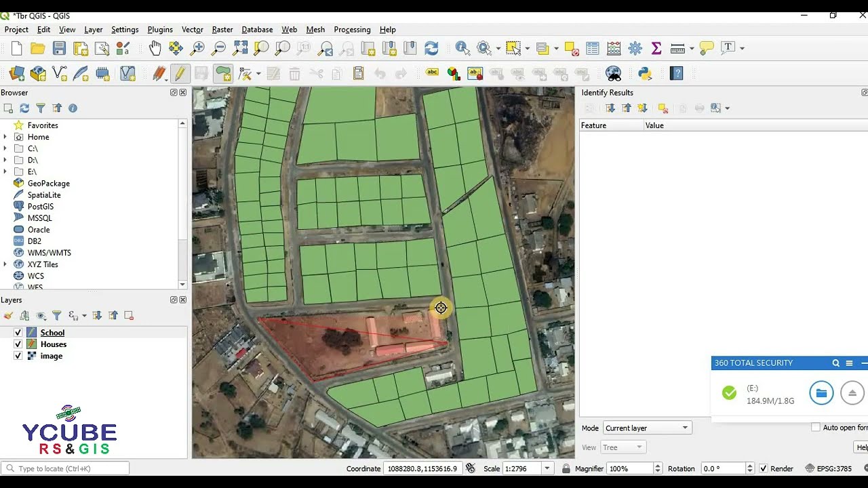This screenshot has width=868, height=488.
Task: Open the Processing Toolbox gear icon
Action: [635, 48]
